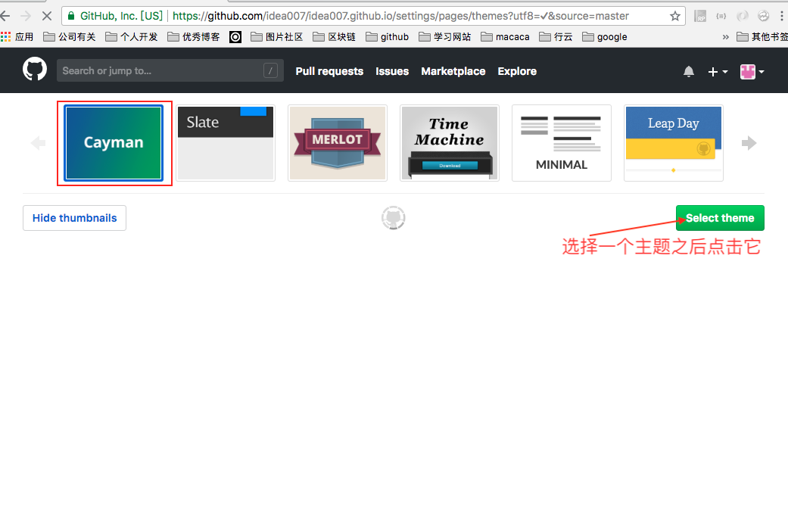Click the browser address bar URL
Screen dimensions: 788x532
coord(400,16)
